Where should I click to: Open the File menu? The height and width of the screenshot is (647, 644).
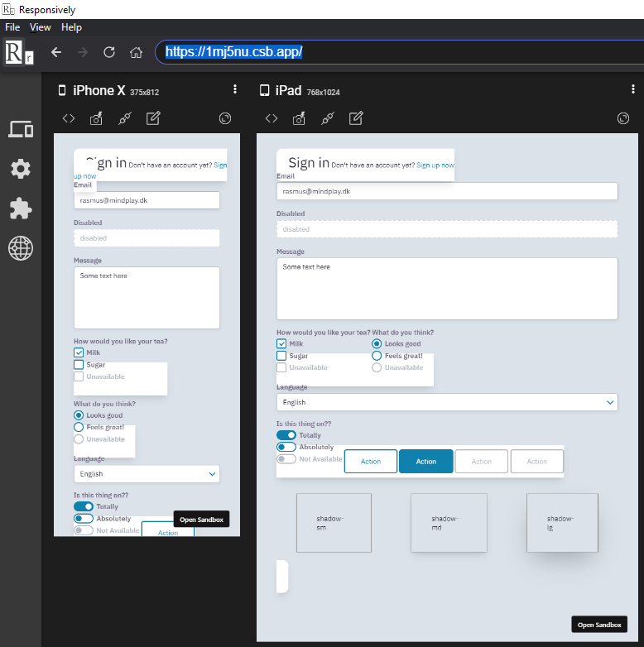[x=12, y=27]
